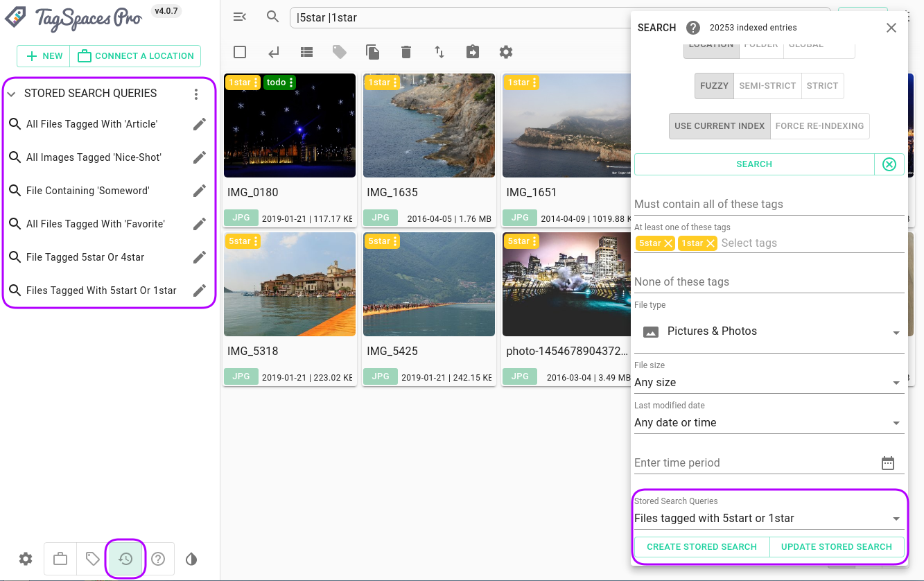This screenshot has width=924, height=581.
Task: Click the help question mark icon
Action: (x=158, y=559)
